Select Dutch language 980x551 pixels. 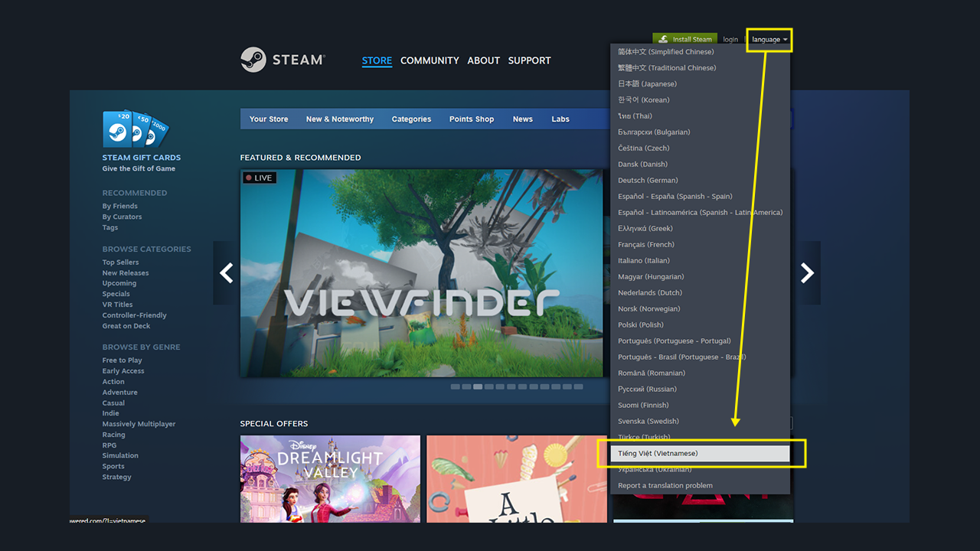[701, 293]
